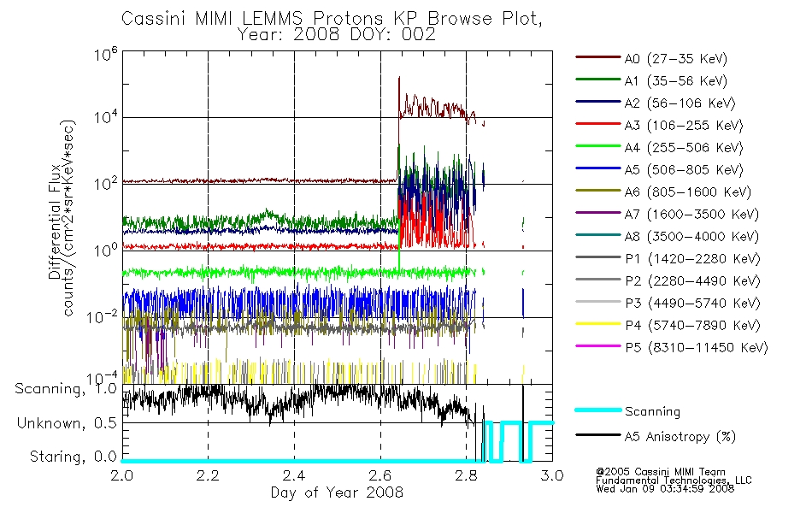Click the Differential Flux y-axis label
The image size is (812, 513).
tap(55, 221)
